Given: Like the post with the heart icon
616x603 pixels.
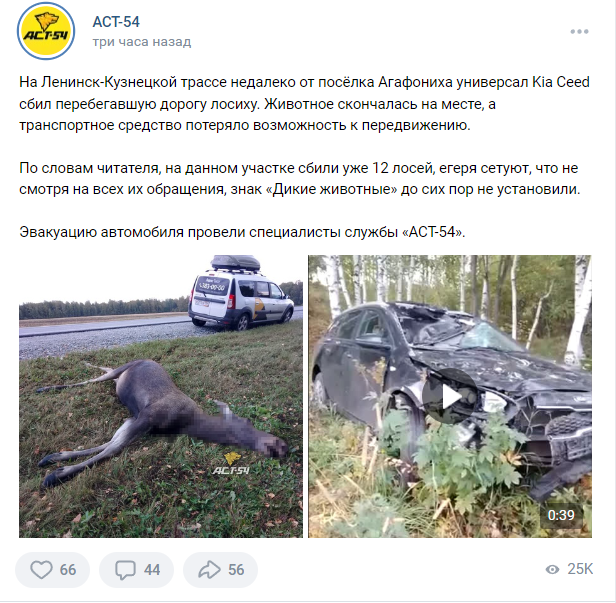Looking at the screenshot, I should [41, 570].
